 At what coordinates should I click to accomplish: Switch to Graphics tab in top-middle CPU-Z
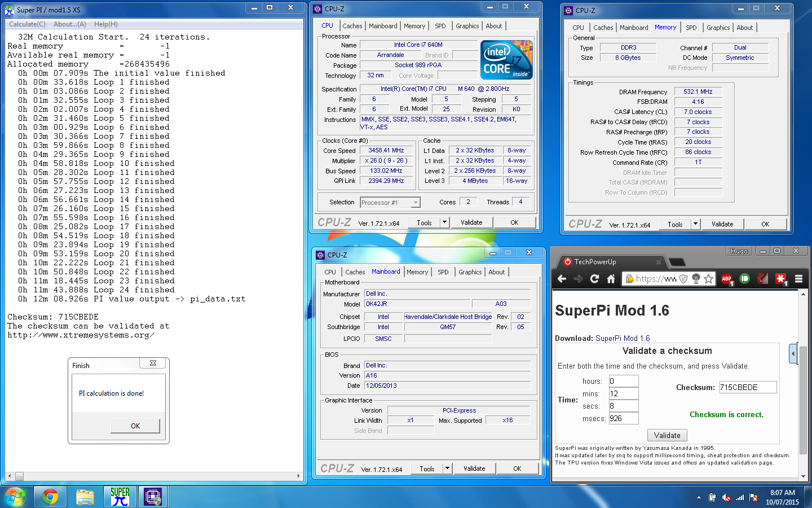(467, 26)
